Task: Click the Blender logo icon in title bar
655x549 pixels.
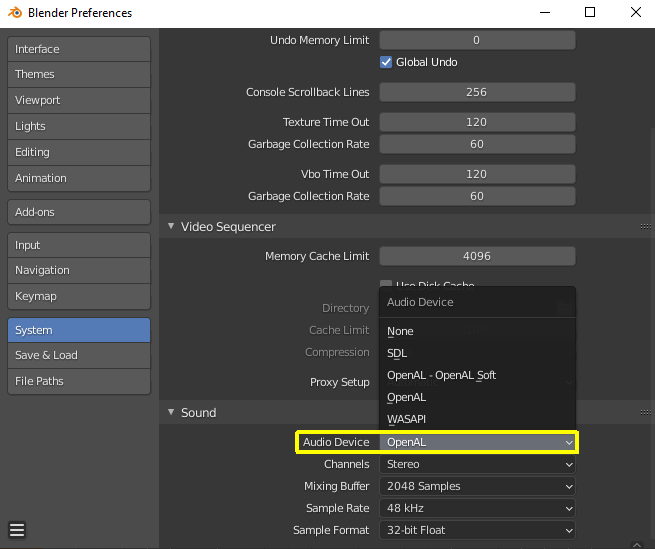Action: (15, 13)
